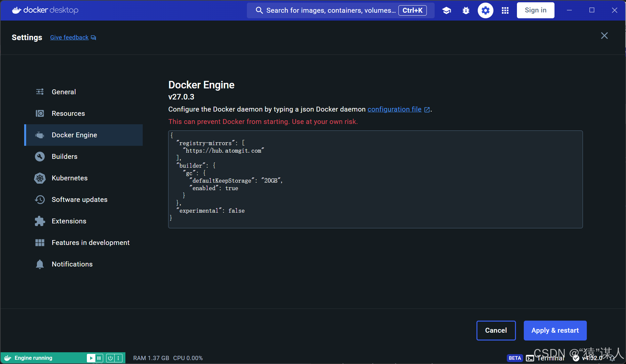Open the Give feedback link
Viewport: 626px width, 364px height.
tap(73, 38)
